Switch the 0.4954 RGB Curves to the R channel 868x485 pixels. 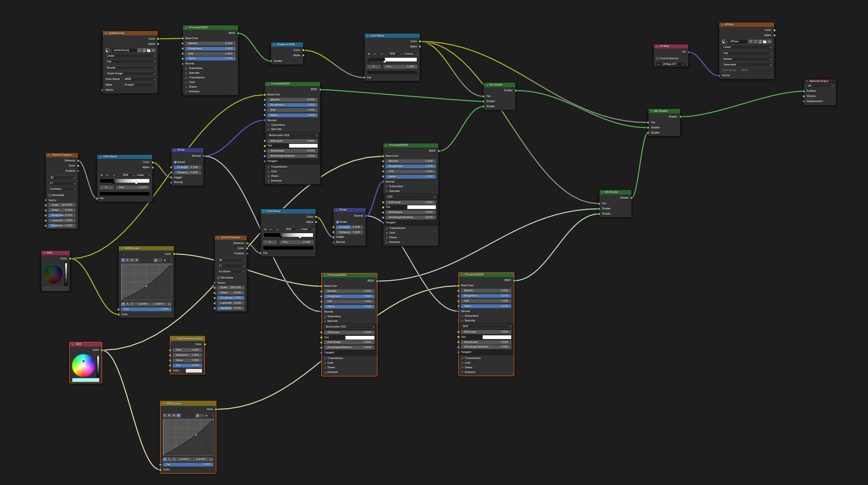click(128, 260)
